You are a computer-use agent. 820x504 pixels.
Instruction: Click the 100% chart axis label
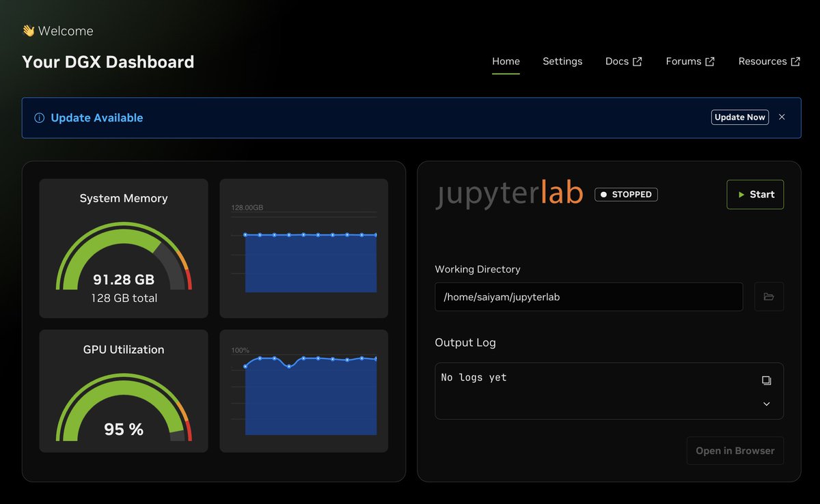pos(241,350)
